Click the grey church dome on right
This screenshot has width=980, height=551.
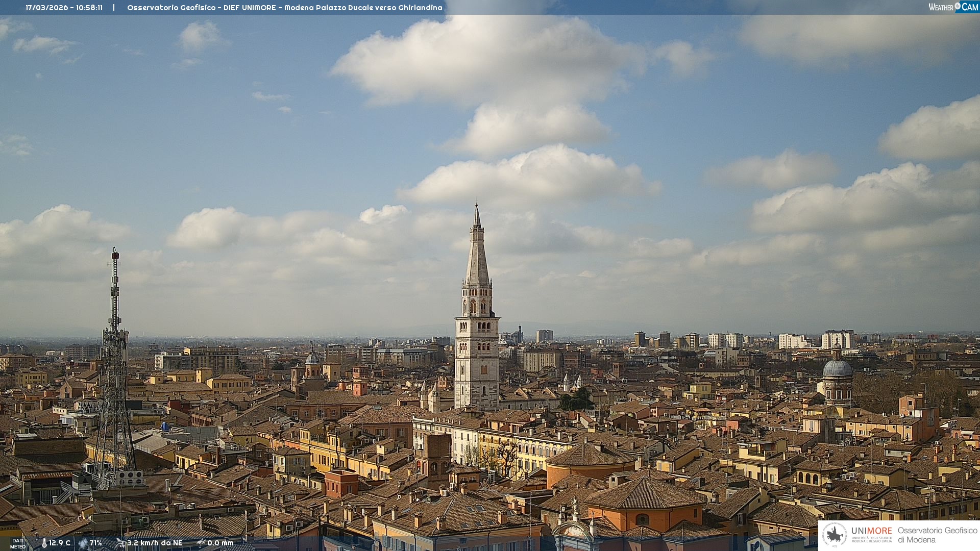click(838, 368)
